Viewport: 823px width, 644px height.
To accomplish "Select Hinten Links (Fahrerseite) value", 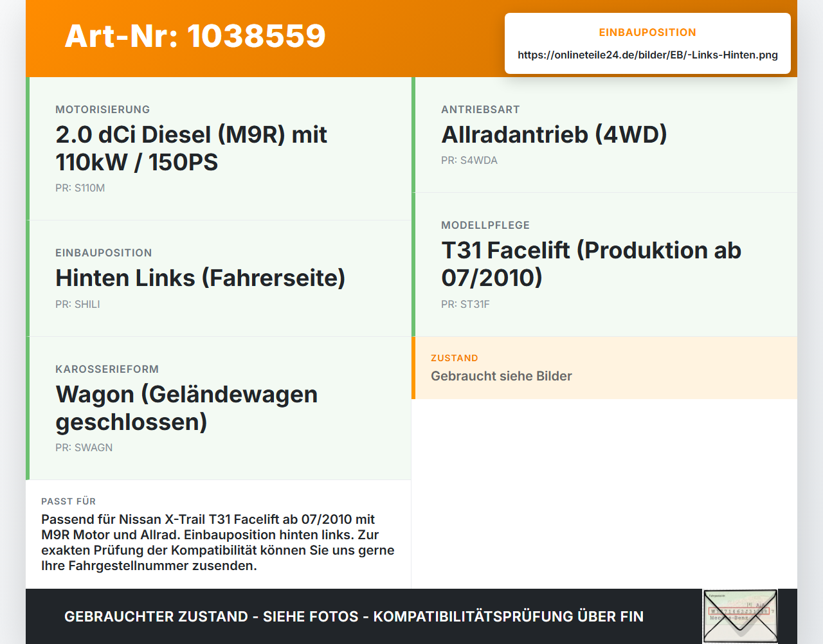I will point(201,278).
